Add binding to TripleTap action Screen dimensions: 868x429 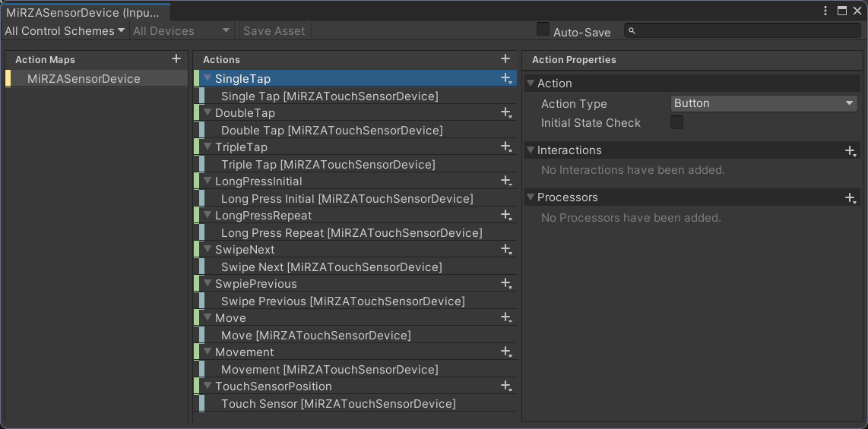click(x=505, y=147)
